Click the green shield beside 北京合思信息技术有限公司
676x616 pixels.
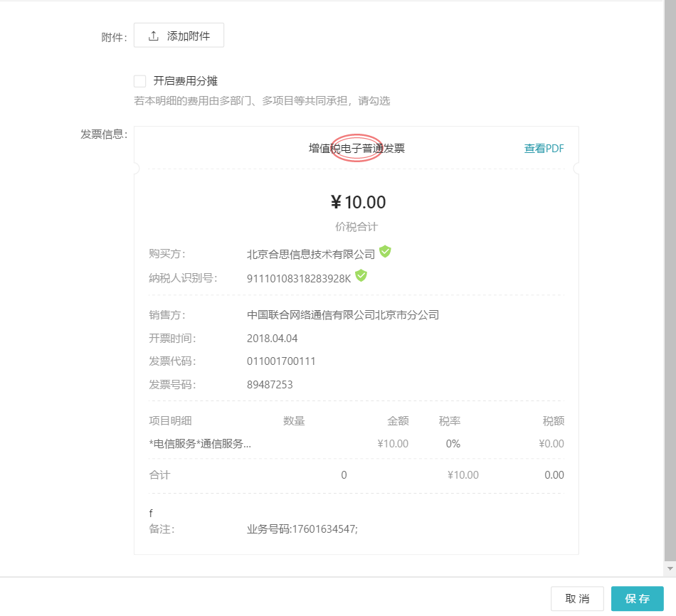tap(385, 251)
